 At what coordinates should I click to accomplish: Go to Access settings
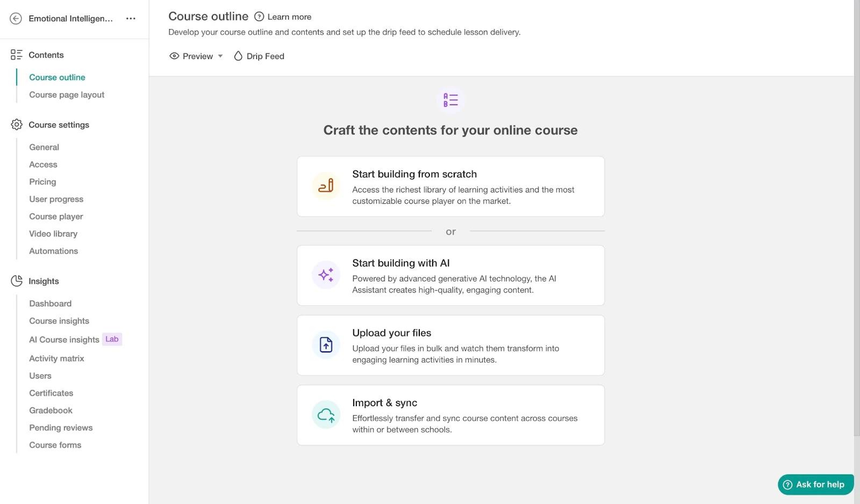coord(43,164)
